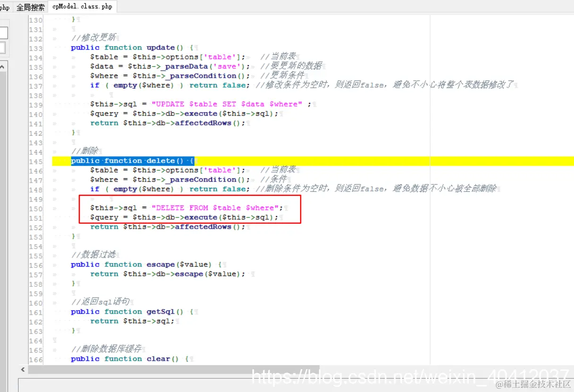Click the comment '//删除' on line 144
This screenshot has height=392, width=574.
pos(84,151)
